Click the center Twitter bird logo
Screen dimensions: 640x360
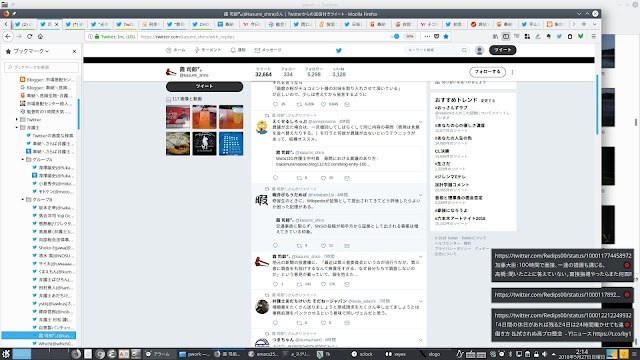point(338,50)
